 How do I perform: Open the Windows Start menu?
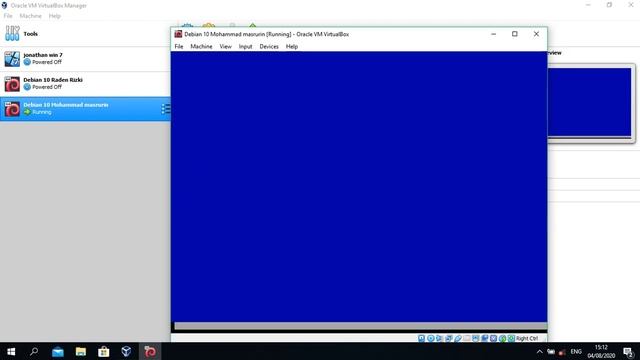[x=11, y=351]
